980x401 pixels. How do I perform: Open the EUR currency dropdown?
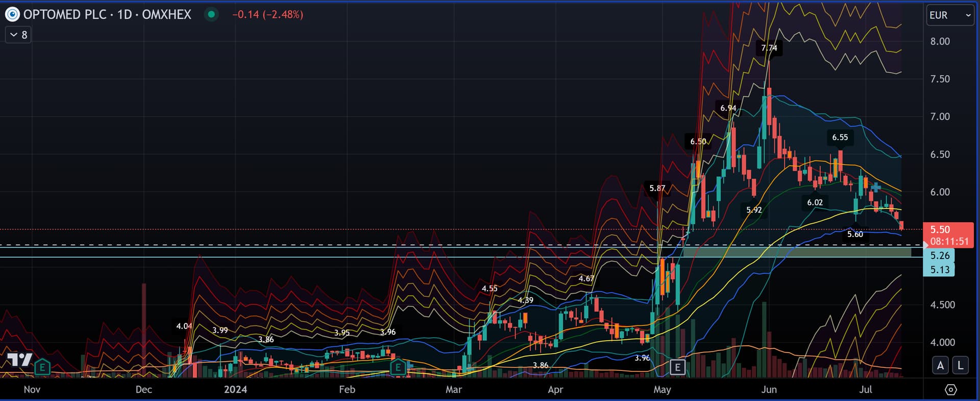(x=950, y=15)
